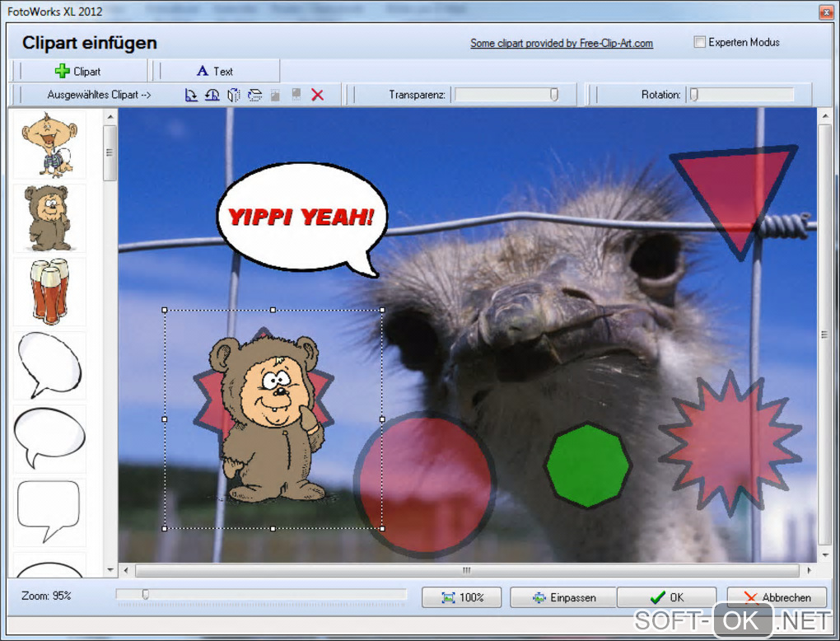Cancel with the Abbrechen button
Viewport: 840px width, 641px height.
click(x=777, y=597)
